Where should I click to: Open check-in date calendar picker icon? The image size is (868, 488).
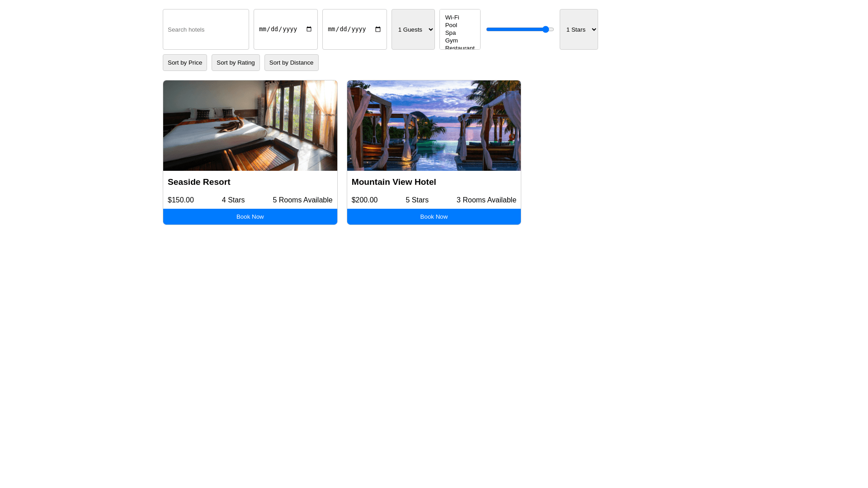tap(309, 29)
